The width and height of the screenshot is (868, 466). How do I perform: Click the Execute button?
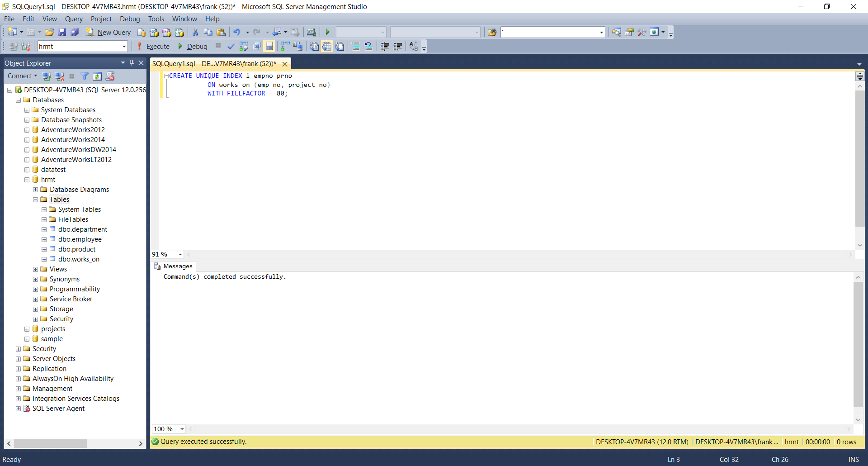point(153,46)
